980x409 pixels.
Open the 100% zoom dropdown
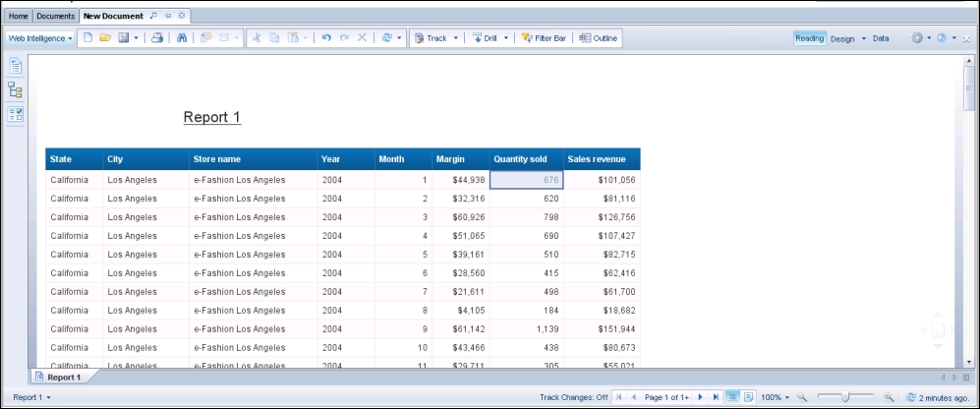pos(775,397)
